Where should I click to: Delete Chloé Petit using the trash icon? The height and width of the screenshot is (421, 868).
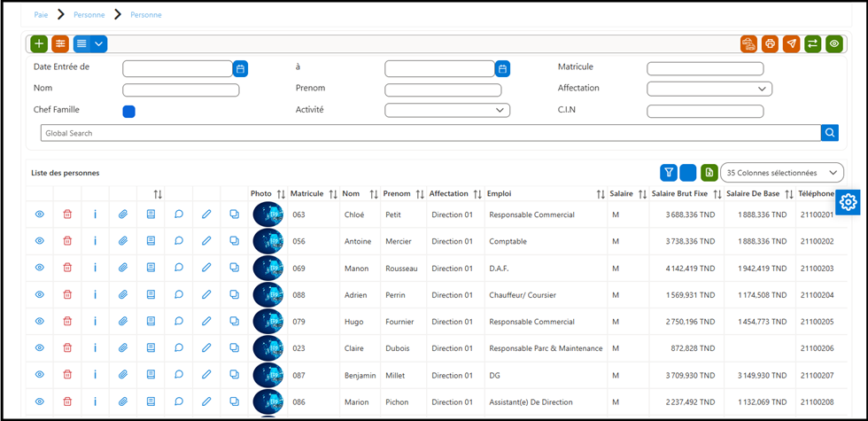[x=67, y=214]
